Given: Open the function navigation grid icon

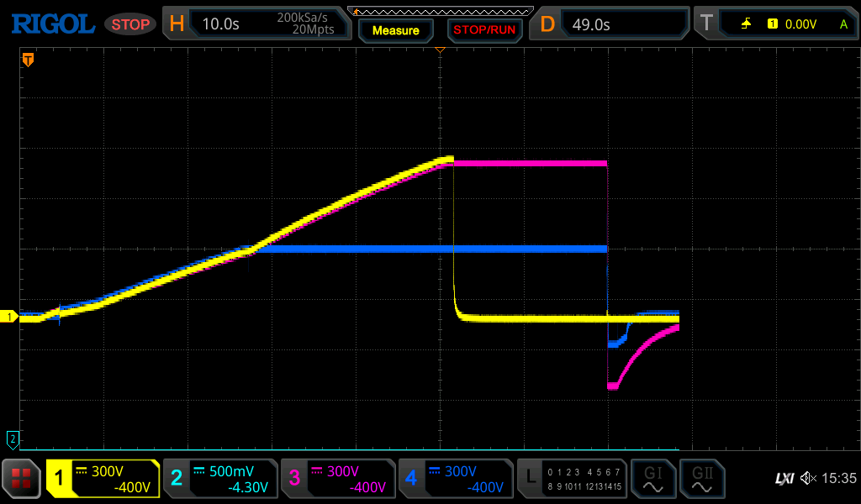Looking at the screenshot, I should 22,479.
